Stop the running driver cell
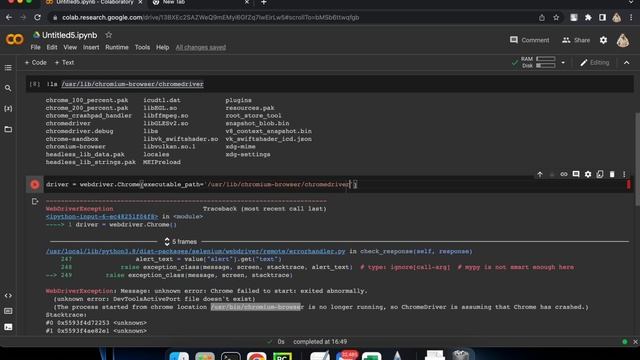Viewport: 640px width, 360px height. [35, 184]
